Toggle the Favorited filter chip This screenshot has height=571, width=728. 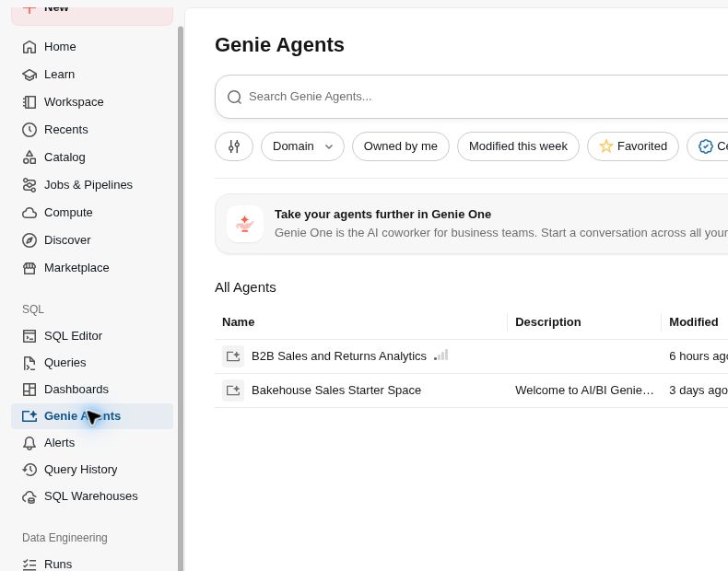coord(633,146)
